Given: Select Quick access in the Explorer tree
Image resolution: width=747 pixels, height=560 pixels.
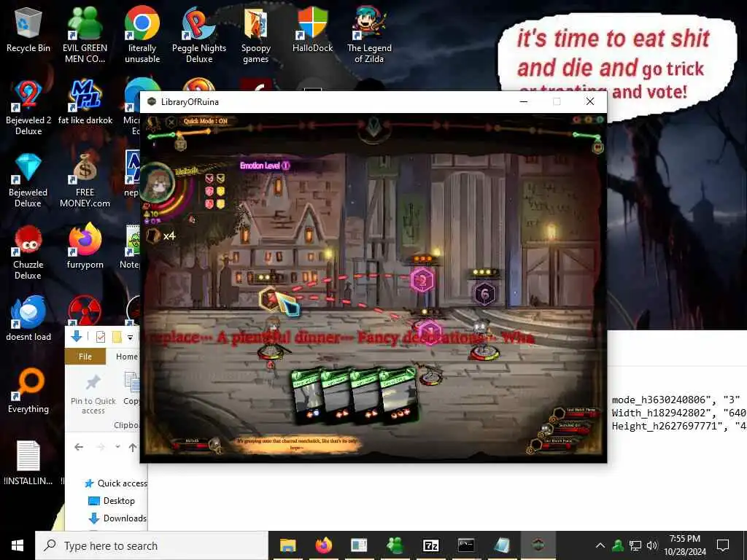Looking at the screenshot, I should [116, 483].
